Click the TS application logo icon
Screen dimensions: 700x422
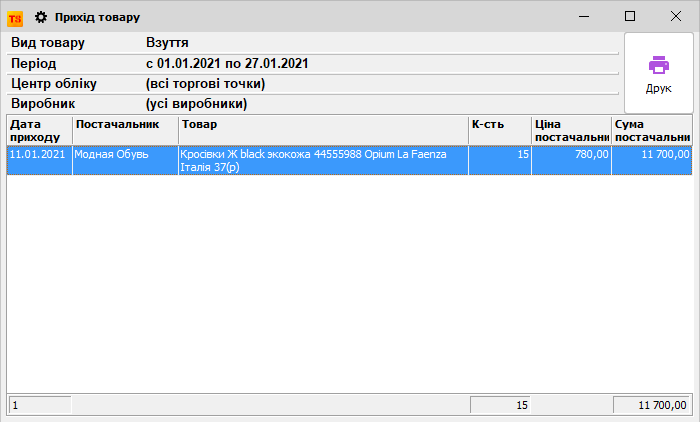click(x=15, y=17)
